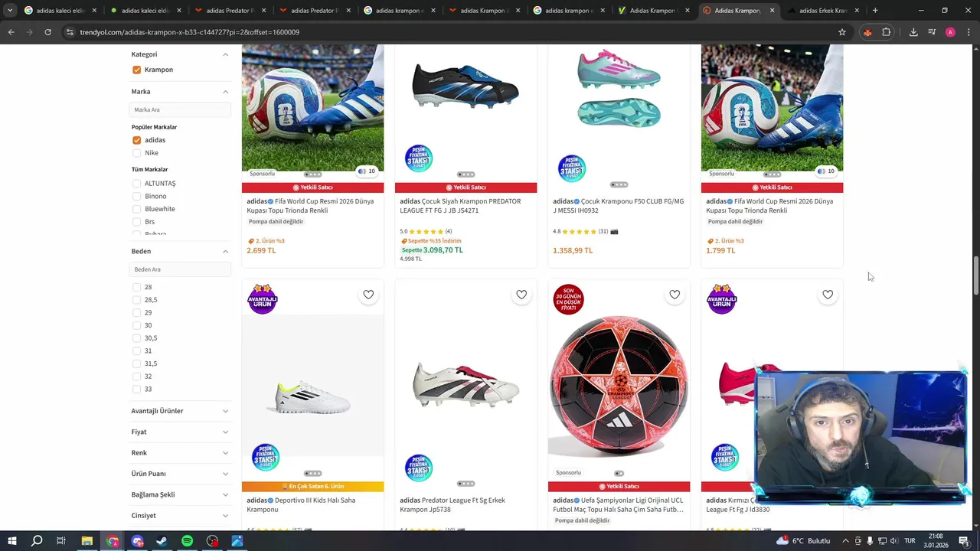Image resolution: width=980 pixels, height=551 pixels.
Task: Close the active 'Adidas Krampon' tab
Action: [x=772, y=11]
